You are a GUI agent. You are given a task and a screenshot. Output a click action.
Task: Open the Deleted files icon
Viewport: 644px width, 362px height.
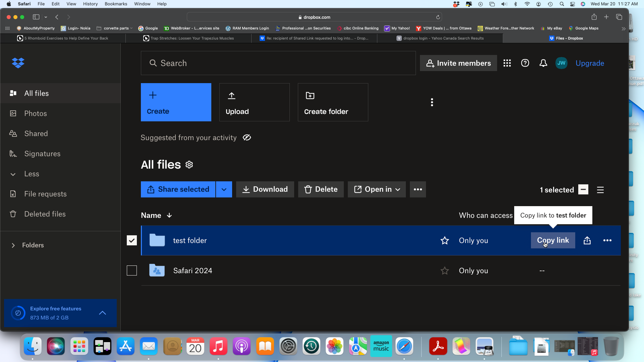(13, 214)
